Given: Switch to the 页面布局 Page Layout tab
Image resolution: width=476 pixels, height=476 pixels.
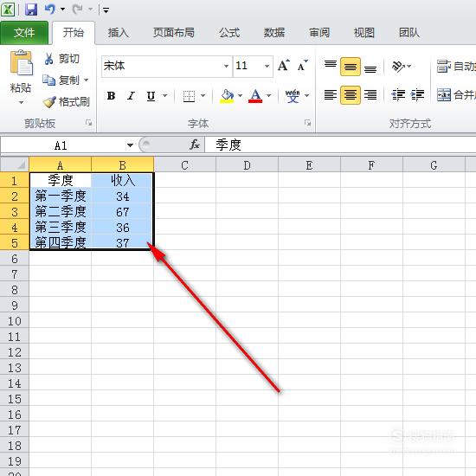Looking at the screenshot, I should (x=174, y=33).
